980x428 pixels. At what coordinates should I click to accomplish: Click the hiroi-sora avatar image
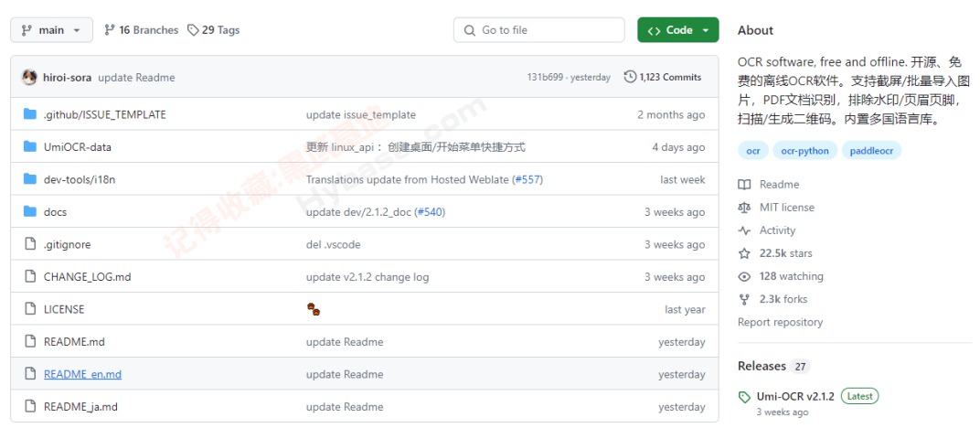tap(29, 78)
